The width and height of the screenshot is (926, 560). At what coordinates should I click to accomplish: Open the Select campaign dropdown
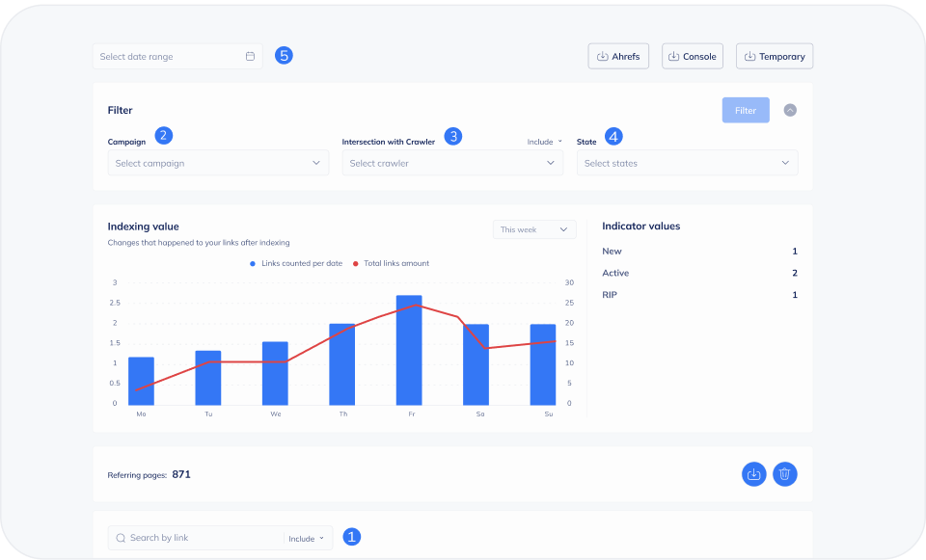[218, 163]
